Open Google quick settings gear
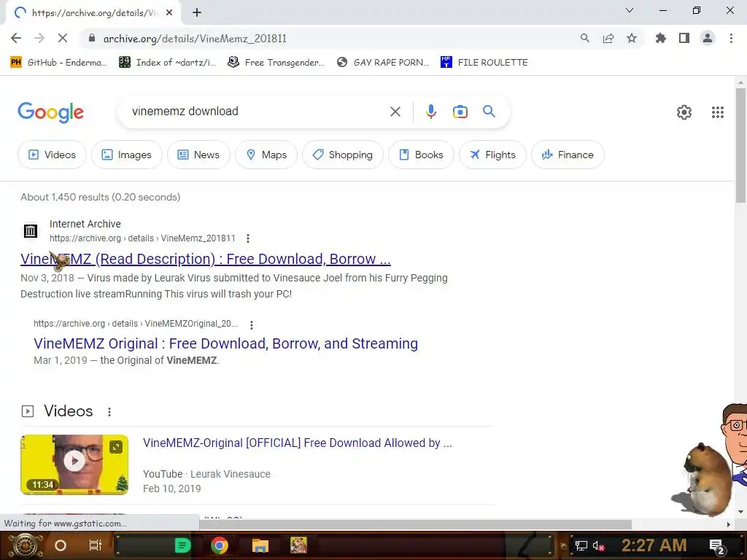Screen dimensions: 747x560 pos(684,112)
